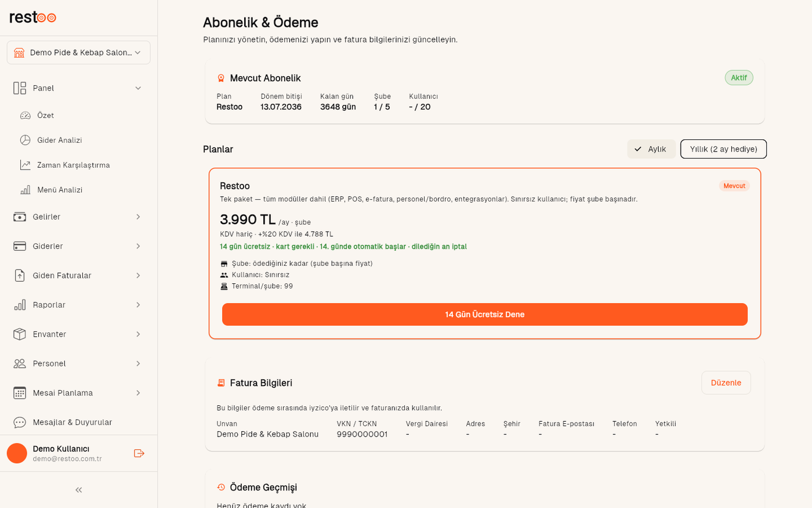Collapse sidebar with double chevron icon
The image size is (812, 508).
pyautogui.click(x=79, y=490)
